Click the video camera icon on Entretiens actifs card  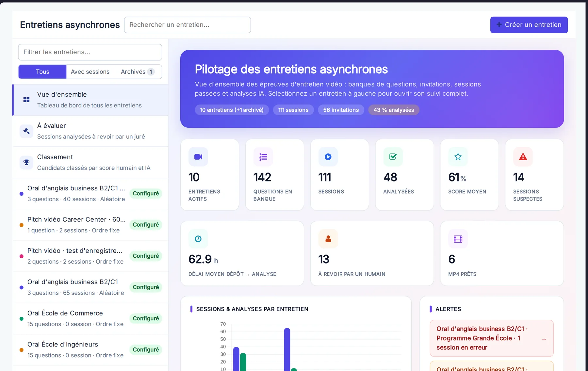point(198,157)
